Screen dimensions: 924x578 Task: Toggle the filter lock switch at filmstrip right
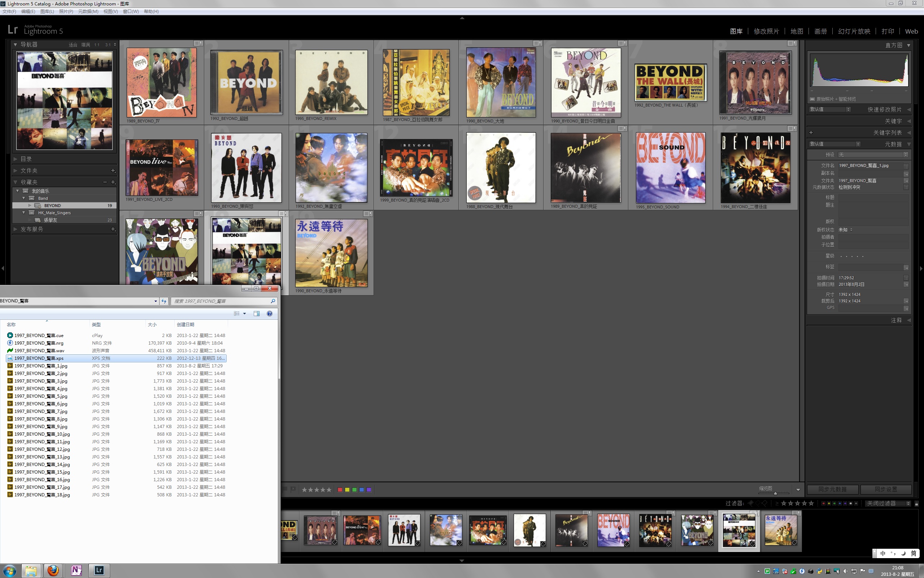click(916, 504)
